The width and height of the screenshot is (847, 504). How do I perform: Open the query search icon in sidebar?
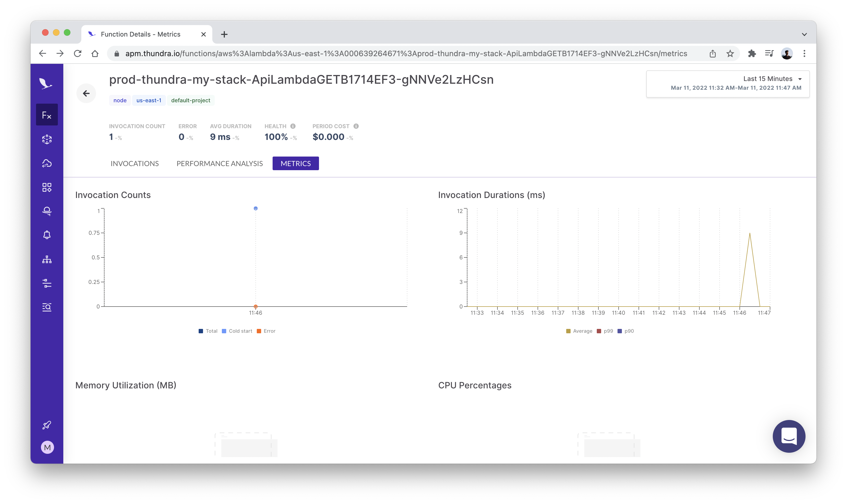click(x=47, y=307)
